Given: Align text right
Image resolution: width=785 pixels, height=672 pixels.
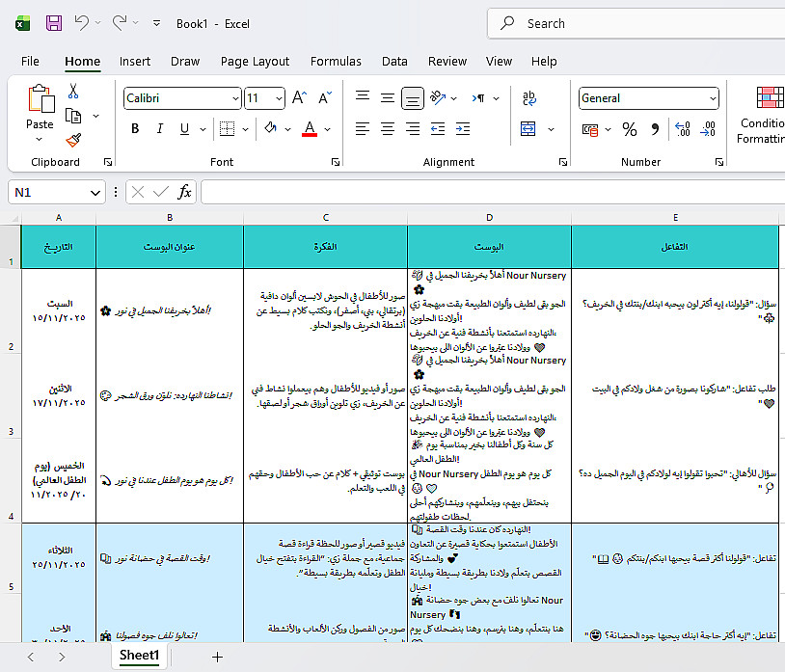Looking at the screenshot, I should tap(413, 128).
